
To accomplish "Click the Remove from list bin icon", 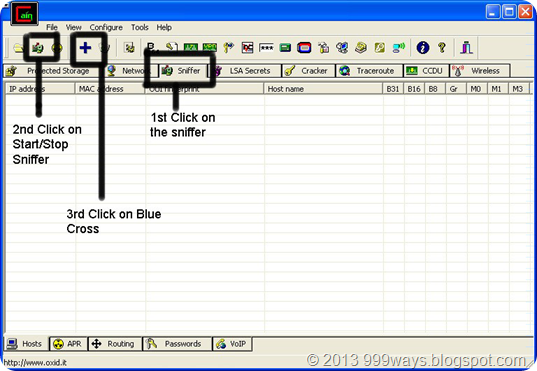I will coord(104,48).
